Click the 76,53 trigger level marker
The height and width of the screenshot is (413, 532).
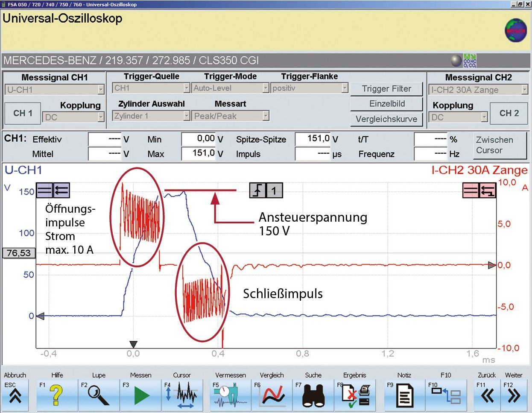coord(19,253)
